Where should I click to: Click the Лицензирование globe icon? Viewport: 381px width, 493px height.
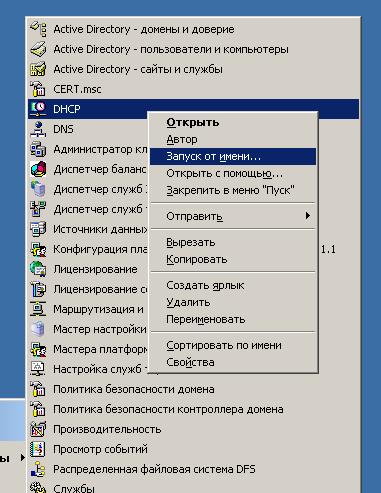(38, 269)
